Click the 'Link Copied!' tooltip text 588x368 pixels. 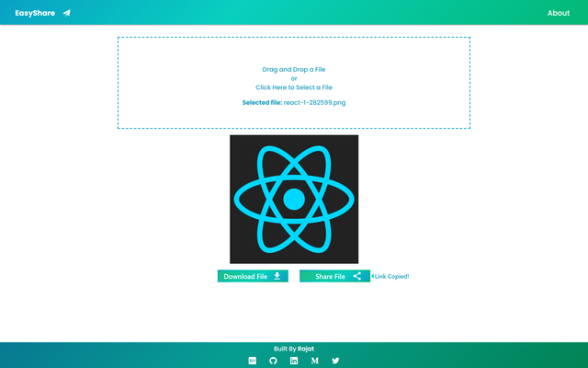[x=391, y=276]
